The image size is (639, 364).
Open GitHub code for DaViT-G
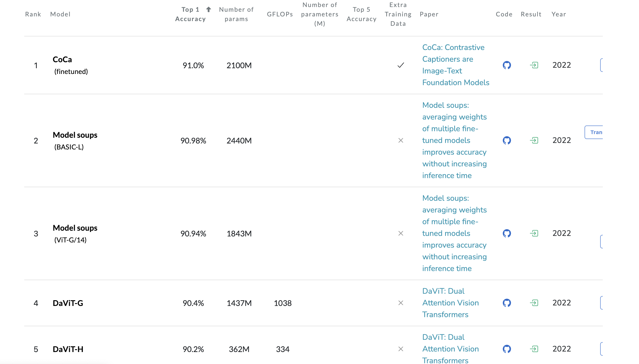[x=507, y=303]
